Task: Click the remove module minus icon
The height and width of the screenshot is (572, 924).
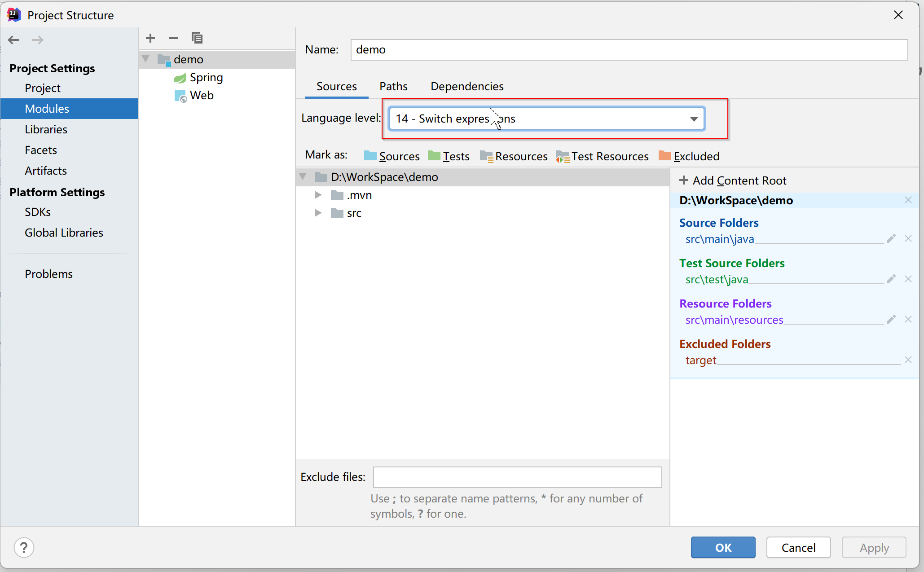Action: 174,38
